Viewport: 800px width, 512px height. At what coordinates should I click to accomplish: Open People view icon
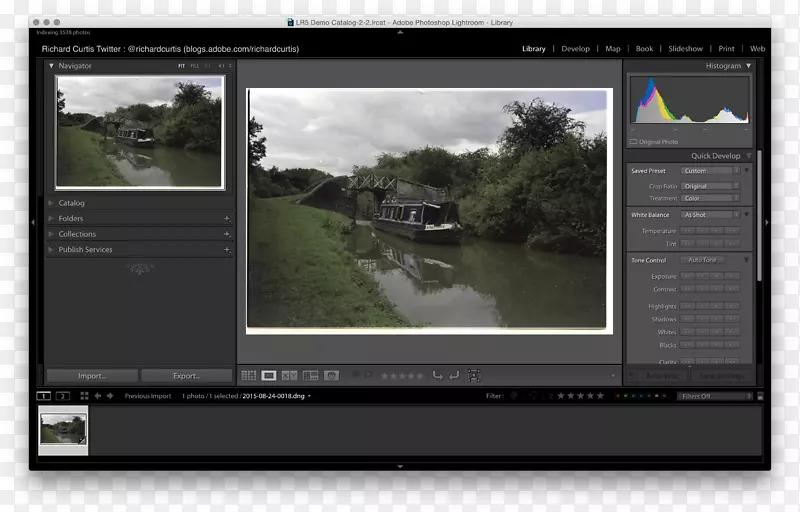(331, 376)
